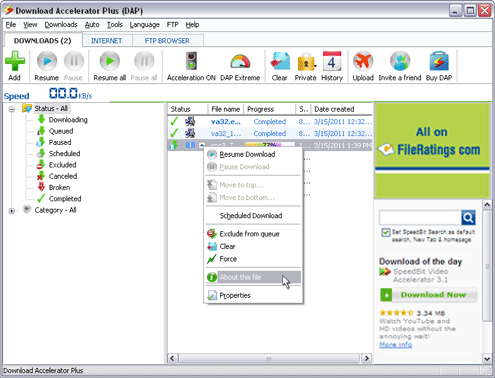Filter by Completed status in tree

pyautogui.click(x=65, y=199)
